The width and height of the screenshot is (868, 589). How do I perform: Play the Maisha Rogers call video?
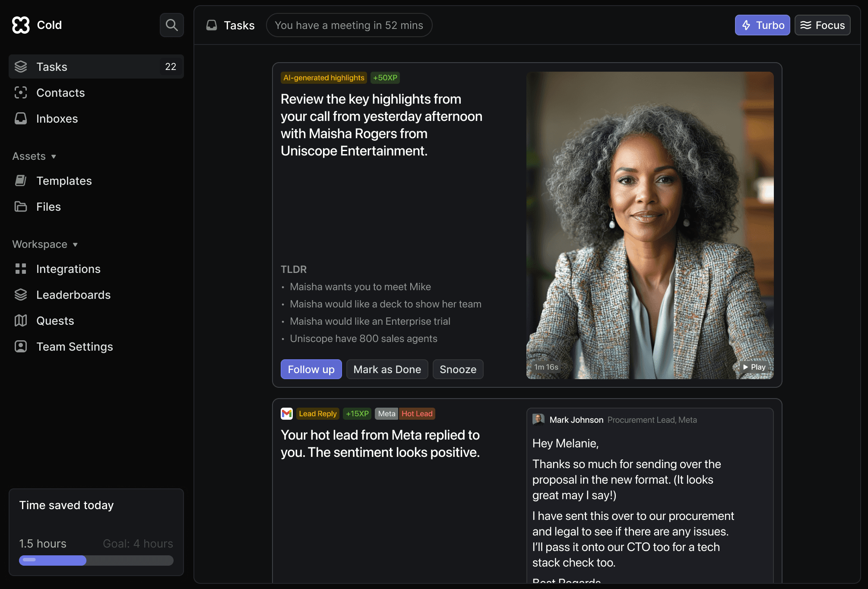[x=754, y=367]
